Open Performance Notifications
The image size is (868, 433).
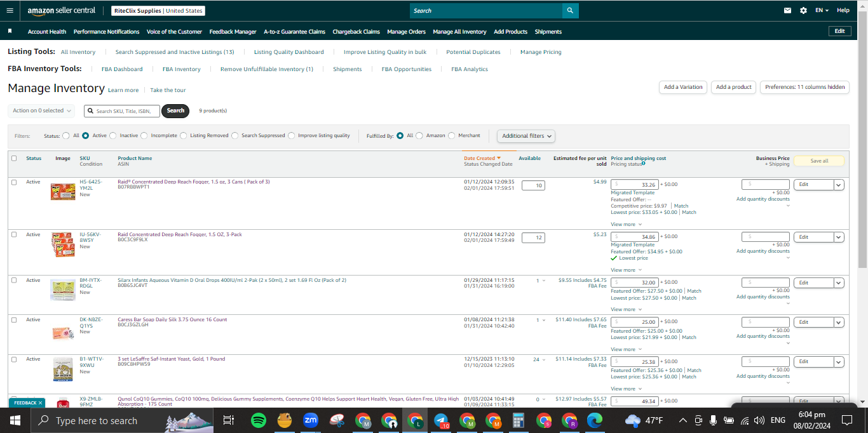click(106, 32)
